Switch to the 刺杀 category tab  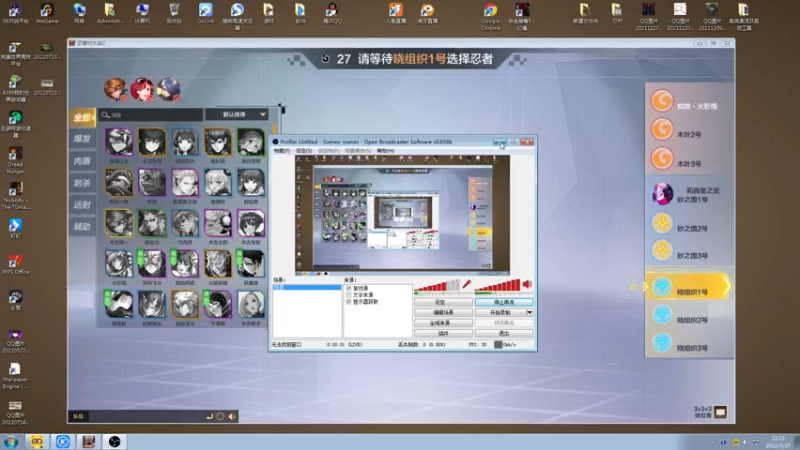pos(82,183)
